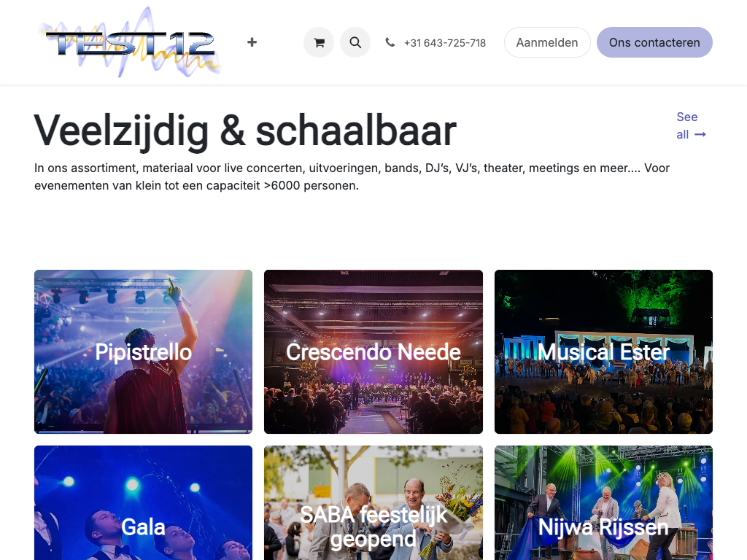Click the arrow next to See all
Screen dimensions: 747x560
700,135
